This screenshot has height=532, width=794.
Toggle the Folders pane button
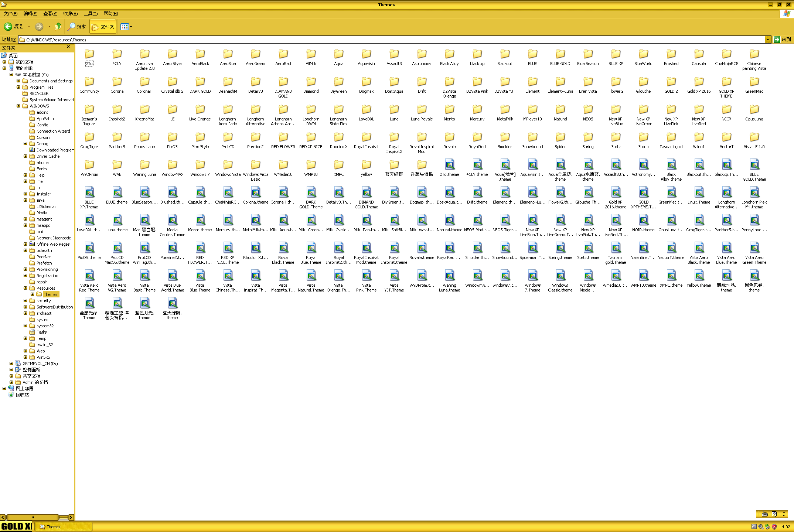click(103, 27)
